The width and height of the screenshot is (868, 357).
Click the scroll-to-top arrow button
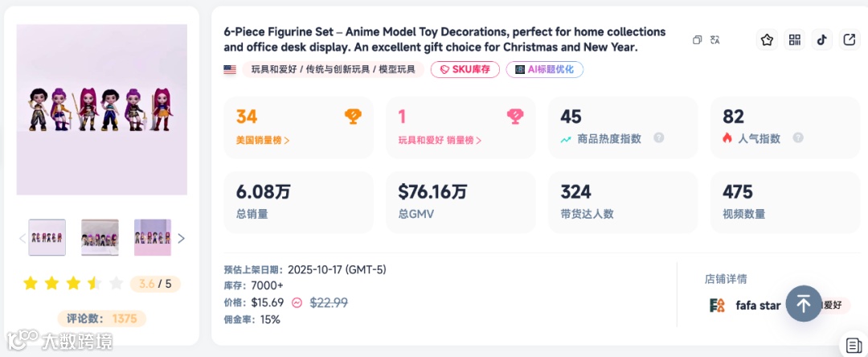point(803,304)
